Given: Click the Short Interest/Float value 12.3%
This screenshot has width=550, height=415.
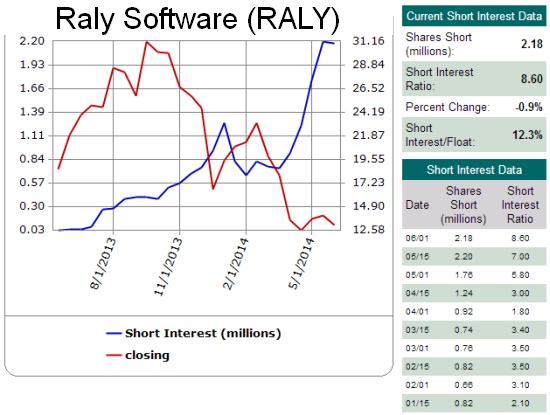Looking at the screenshot, I should [x=528, y=135].
